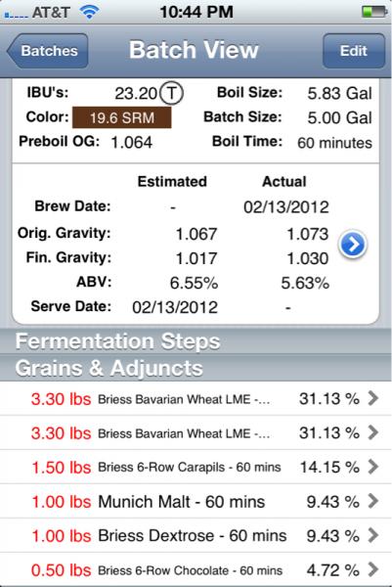This screenshot has height=587, width=392.
Task: Tap the Batch View title
Action: pyautogui.click(x=194, y=50)
